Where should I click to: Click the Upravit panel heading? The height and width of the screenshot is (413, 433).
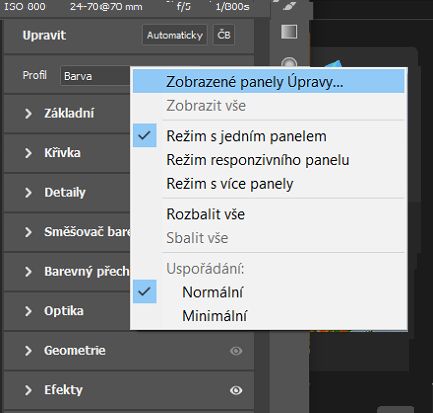tap(44, 35)
